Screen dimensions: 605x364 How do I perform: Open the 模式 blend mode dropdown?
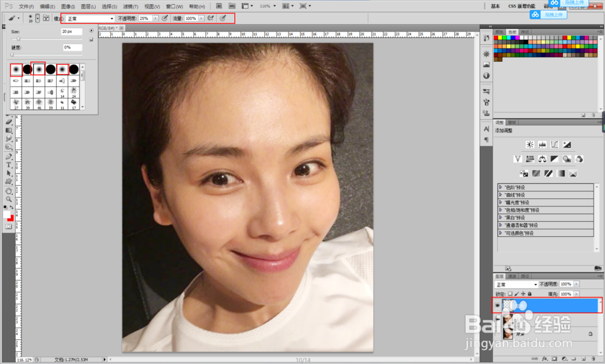(x=90, y=19)
